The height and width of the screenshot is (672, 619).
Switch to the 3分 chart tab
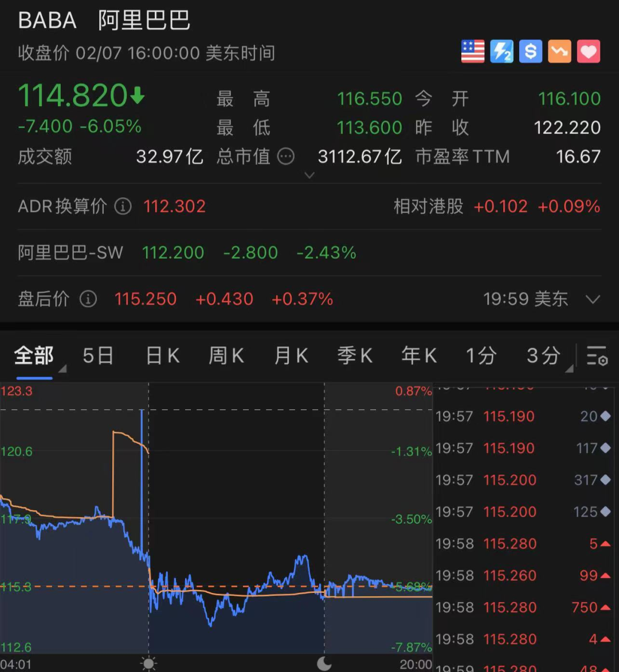pyautogui.click(x=543, y=355)
